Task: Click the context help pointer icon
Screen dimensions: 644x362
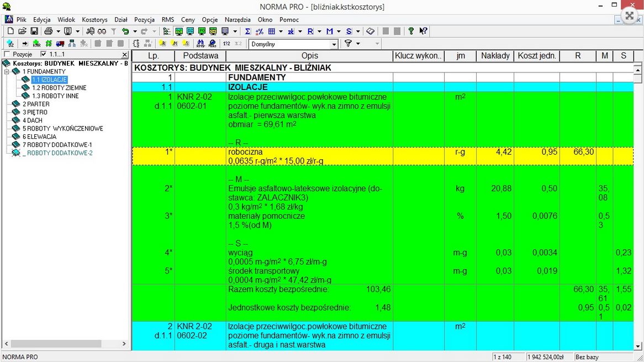Action: (x=423, y=31)
